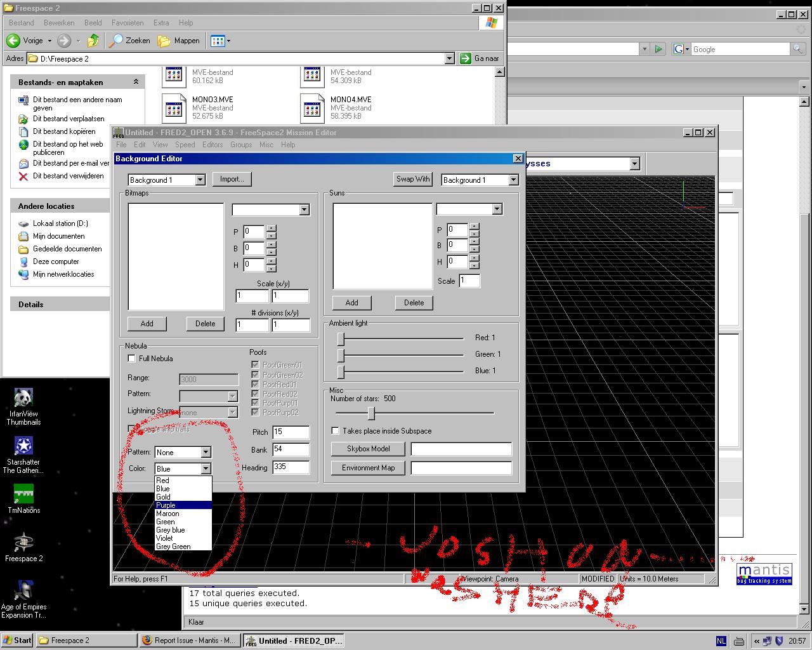Click Delete under the Suns list
This screenshot has height=650, width=812.
tap(414, 303)
